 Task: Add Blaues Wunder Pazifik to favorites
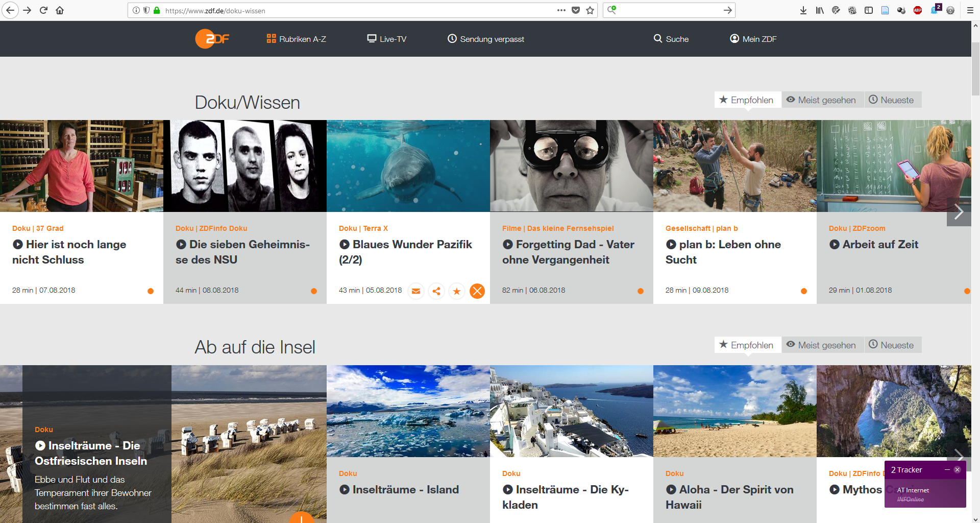[457, 291]
